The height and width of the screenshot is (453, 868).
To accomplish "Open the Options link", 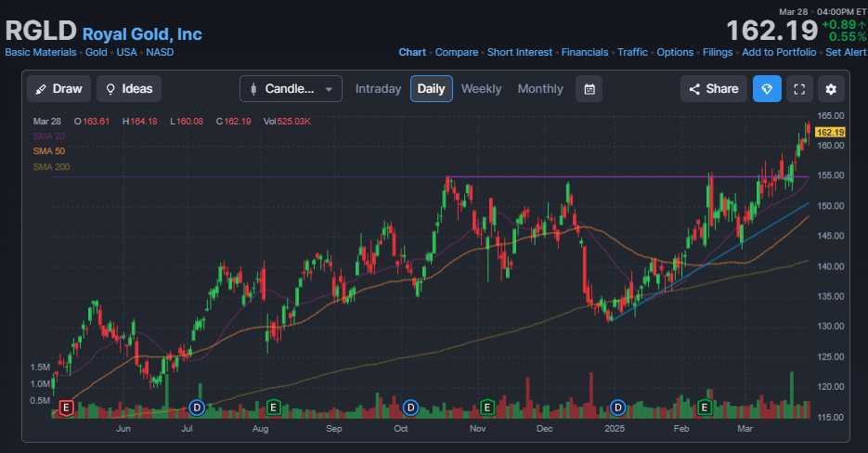I will 675,52.
